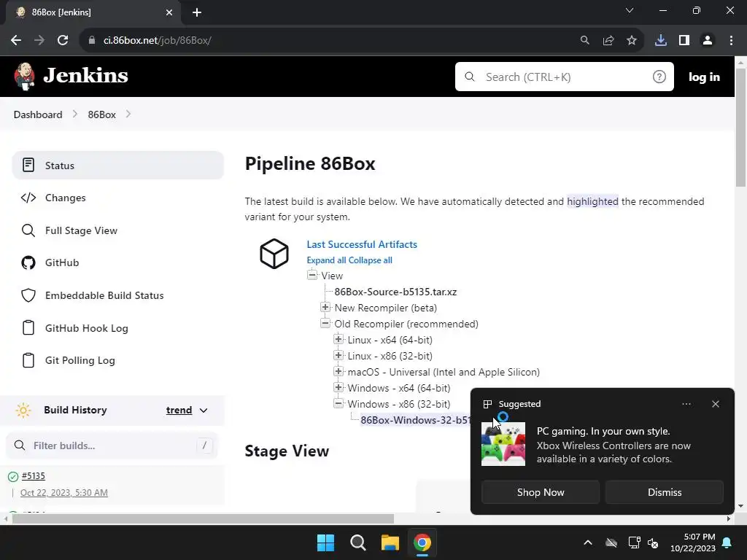Open File Explorer from taskbar
The height and width of the screenshot is (560, 747).
coord(390,542)
